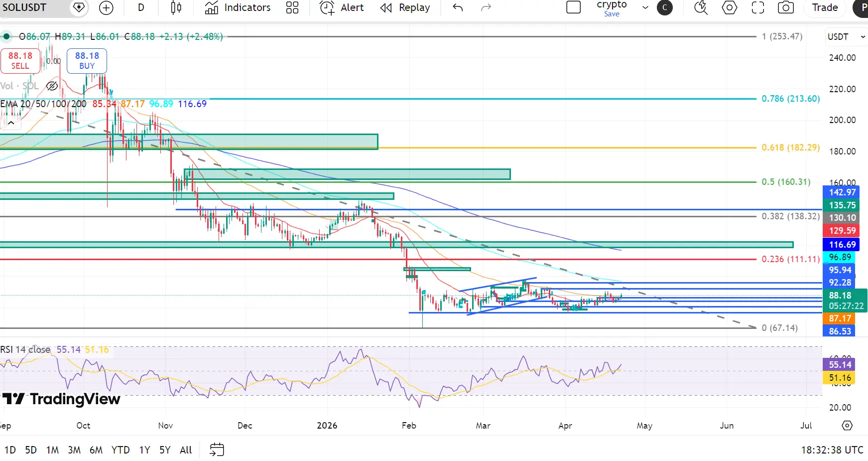
Task: Click the 55.14 RSI value label
Action: pos(839,365)
